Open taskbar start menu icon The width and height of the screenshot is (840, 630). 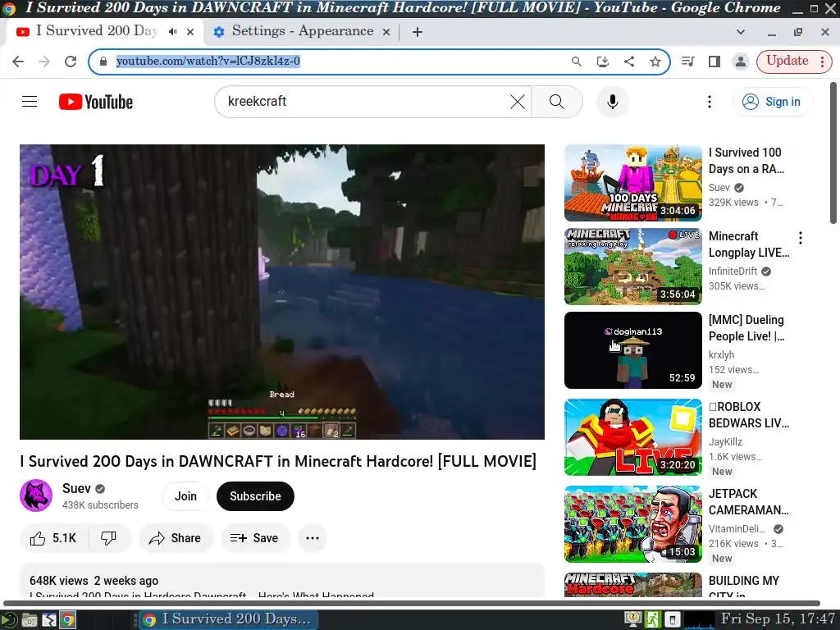pos(8,620)
